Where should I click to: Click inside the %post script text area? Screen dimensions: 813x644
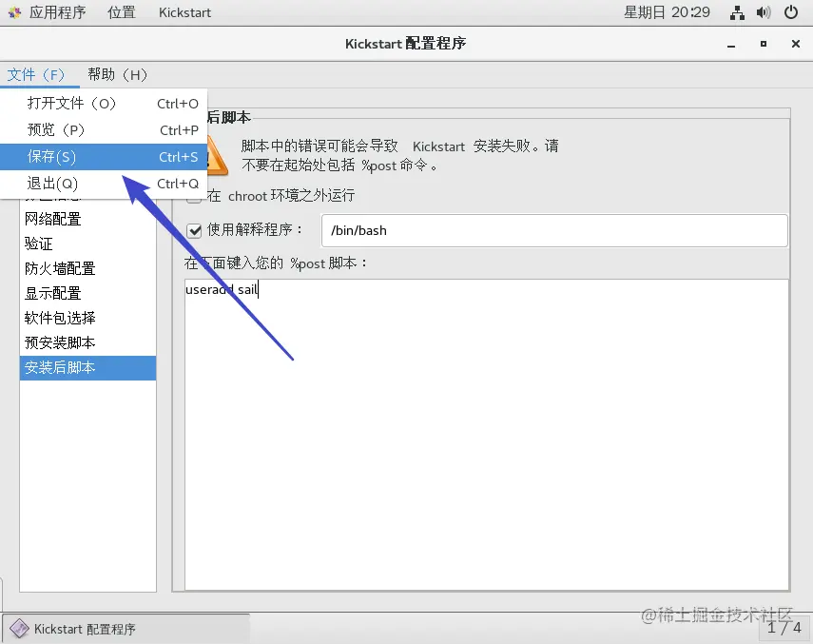point(487,435)
